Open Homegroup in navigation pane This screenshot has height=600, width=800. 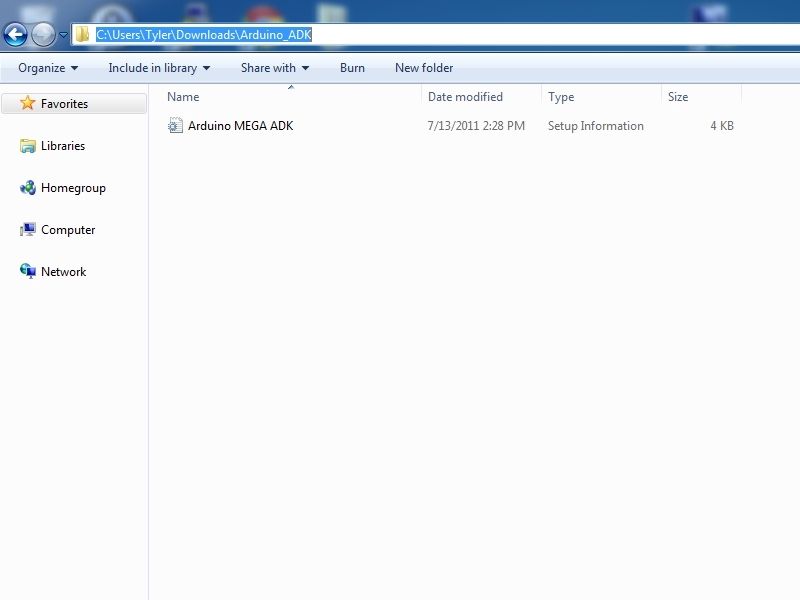pyautogui.click(x=73, y=188)
